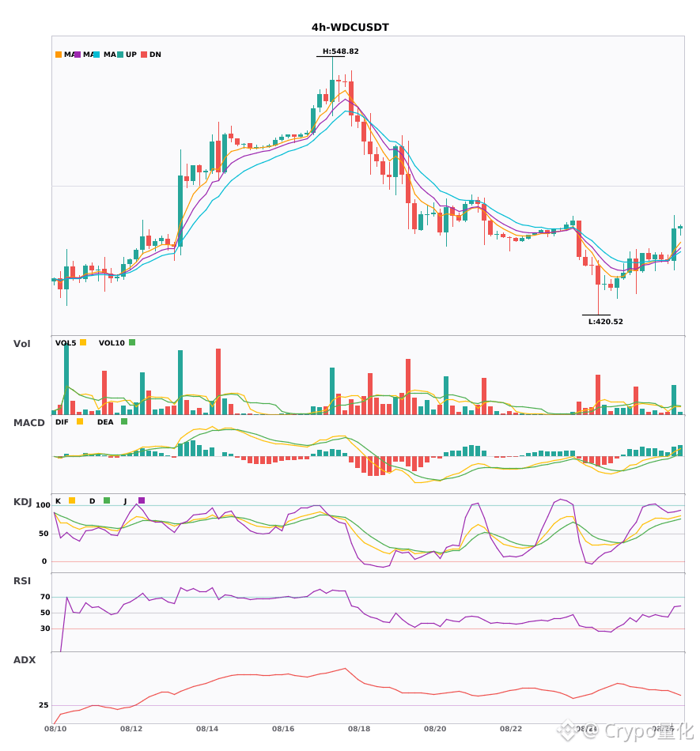Select the green DEA swatch
Screen dimensions: 700x751
pyautogui.click(x=124, y=421)
